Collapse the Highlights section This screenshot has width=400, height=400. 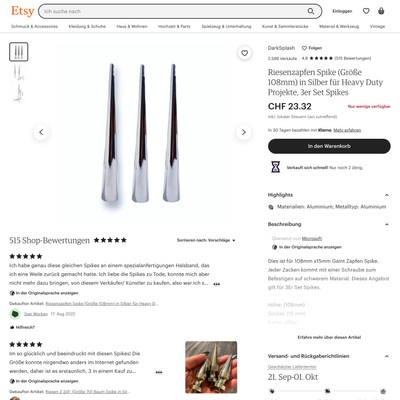(387, 195)
